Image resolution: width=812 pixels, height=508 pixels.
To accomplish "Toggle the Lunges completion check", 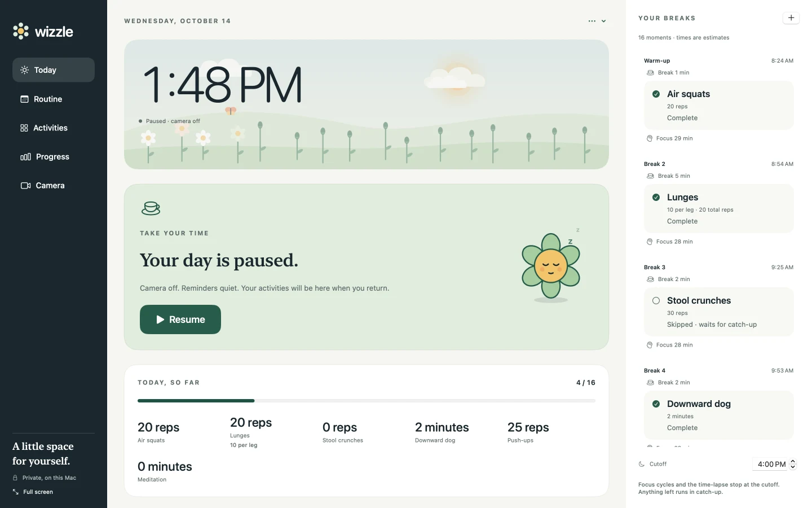I will pyautogui.click(x=656, y=198).
